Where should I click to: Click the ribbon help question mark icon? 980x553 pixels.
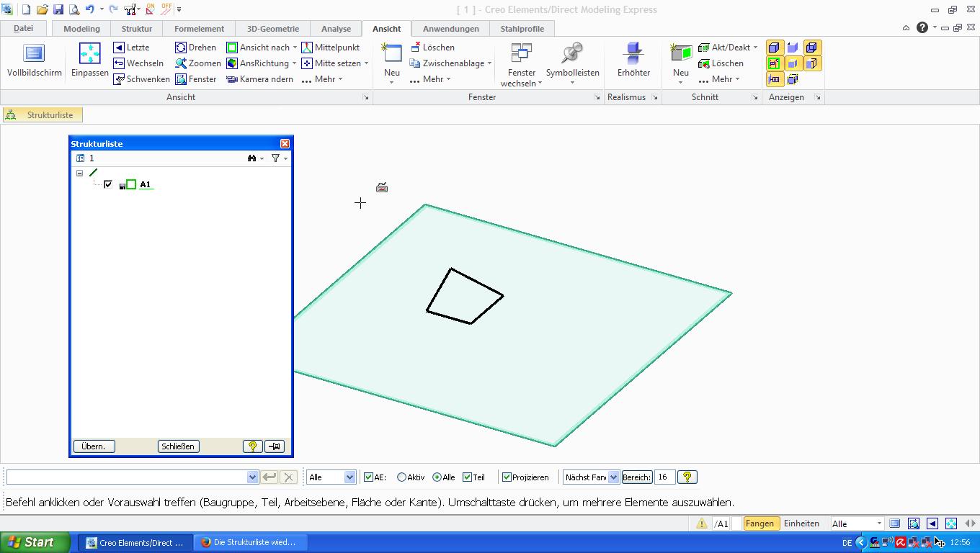point(922,28)
